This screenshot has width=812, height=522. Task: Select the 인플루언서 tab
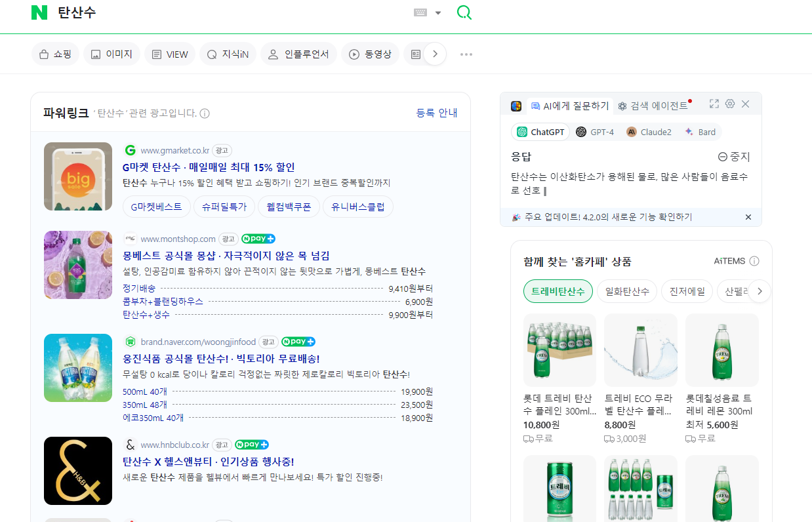point(298,54)
